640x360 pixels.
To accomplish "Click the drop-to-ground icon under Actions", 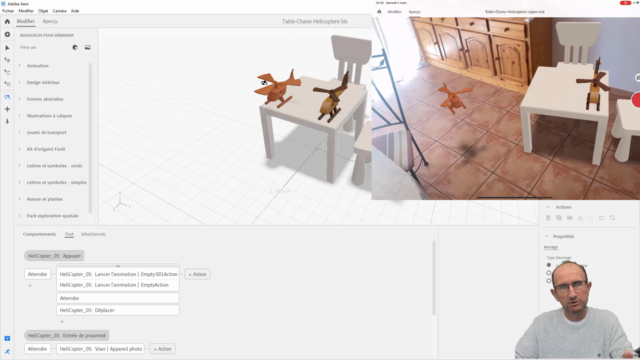I will click(580, 218).
